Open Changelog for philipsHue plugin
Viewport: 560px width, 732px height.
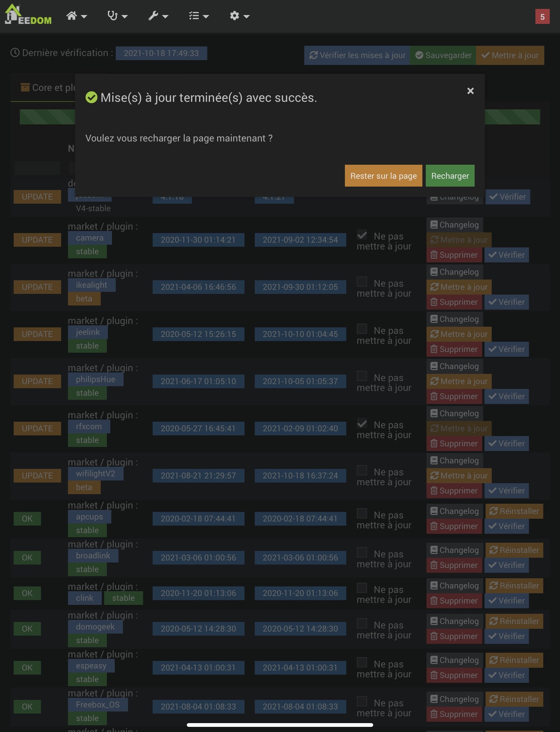point(454,366)
